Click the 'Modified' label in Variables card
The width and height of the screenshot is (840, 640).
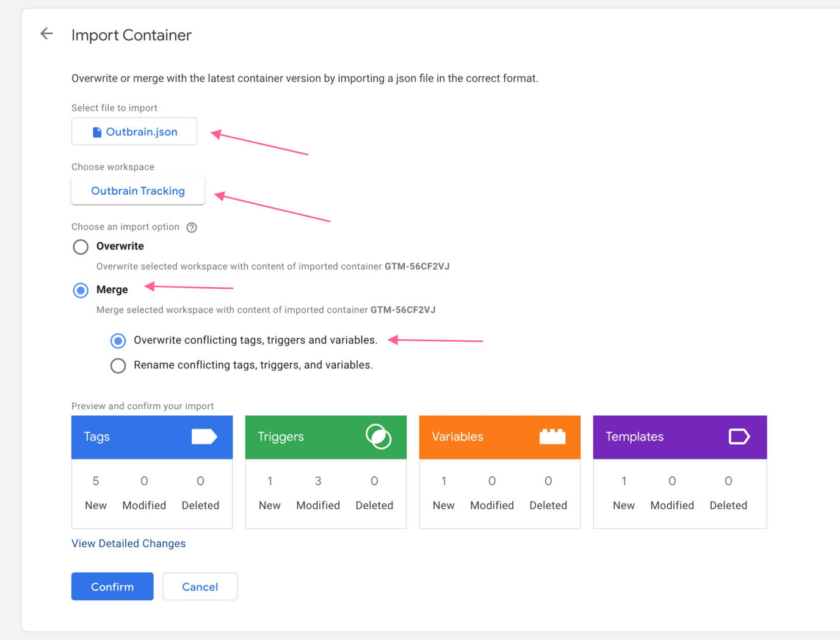point(492,506)
